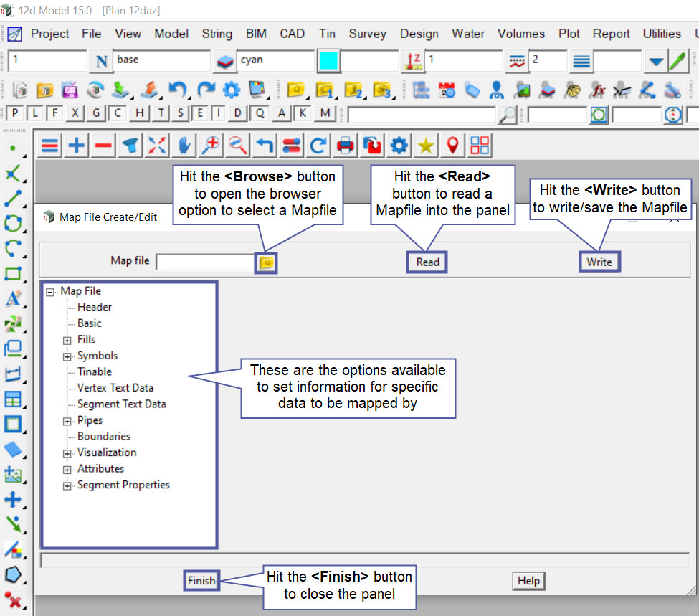Click the red printer plot icon
699x616 pixels.
point(346,146)
